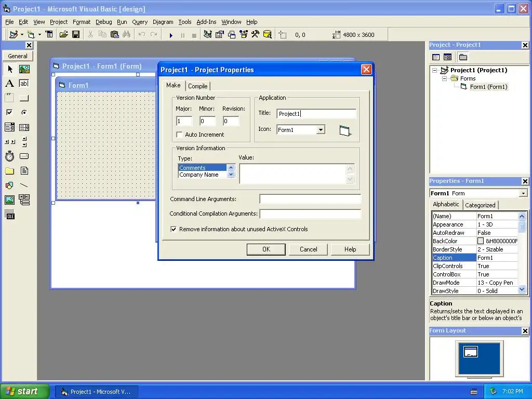Open the Project menu
The image size is (532, 399).
[59, 22]
